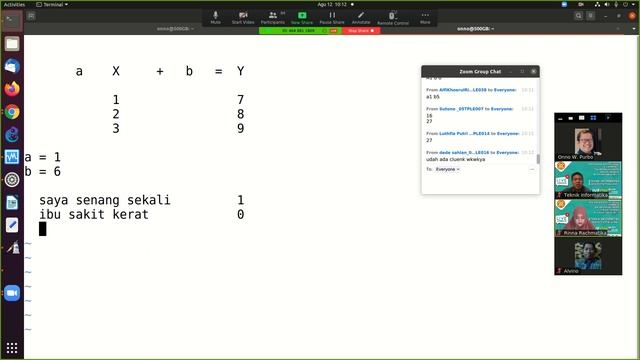Switch video panel to the strip view
The width and height of the screenshot is (640, 360).
[x=582, y=118]
